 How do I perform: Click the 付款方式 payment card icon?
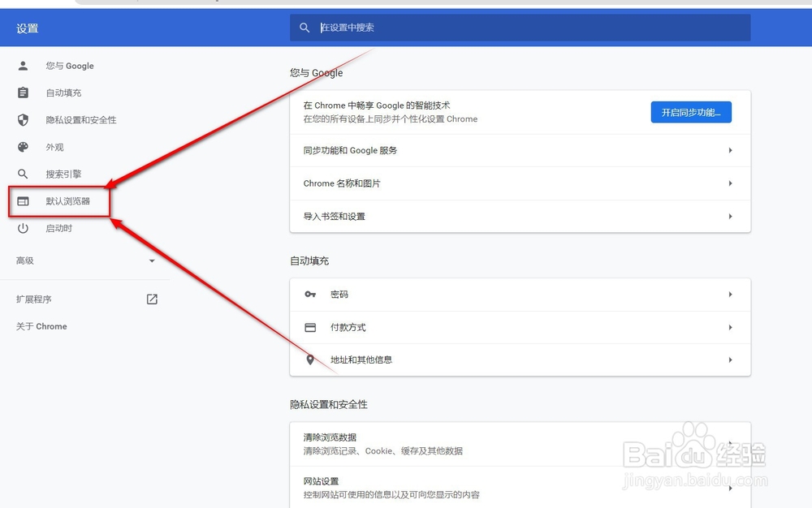coord(310,327)
